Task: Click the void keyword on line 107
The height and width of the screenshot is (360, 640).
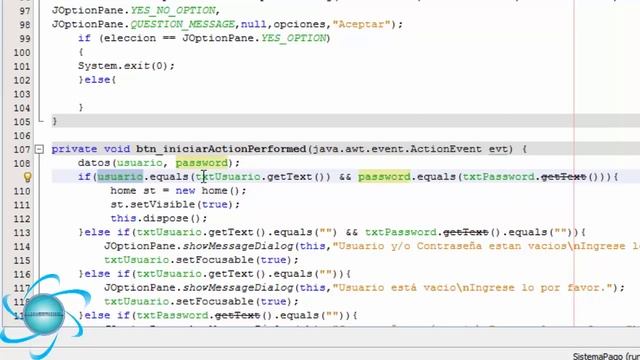Action: click(117, 149)
